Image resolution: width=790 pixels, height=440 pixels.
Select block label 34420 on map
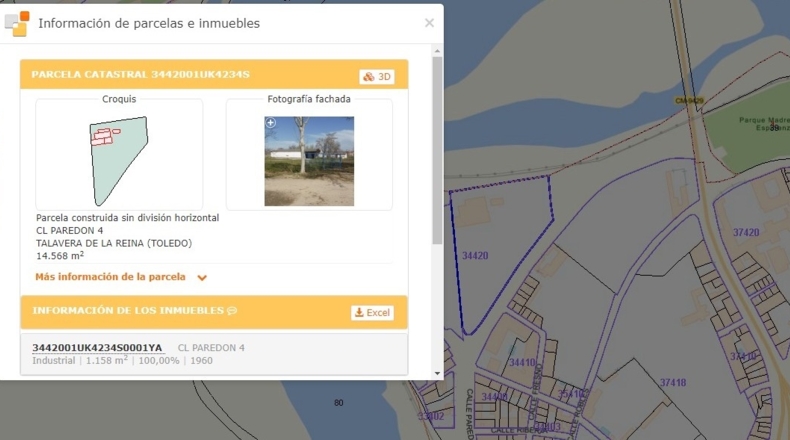coord(475,256)
